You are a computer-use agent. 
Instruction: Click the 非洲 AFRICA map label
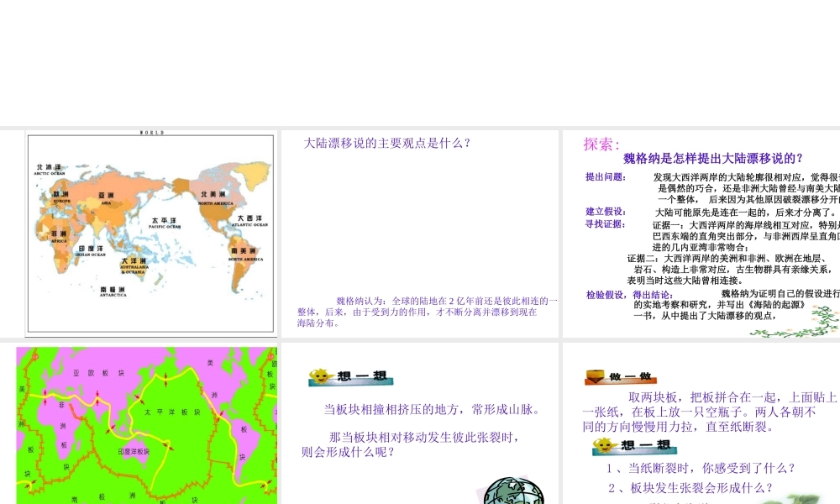(59, 237)
